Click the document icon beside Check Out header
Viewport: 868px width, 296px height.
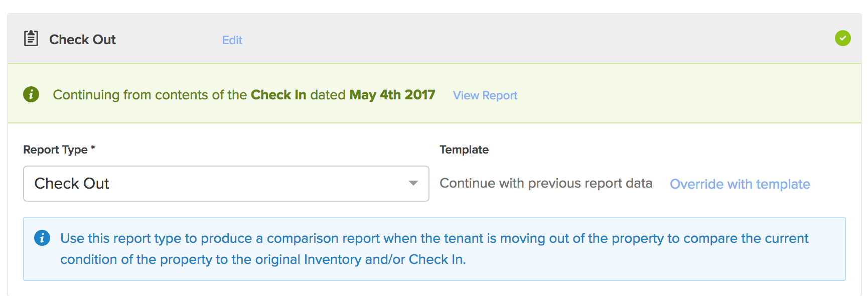(x=31, y=38)
